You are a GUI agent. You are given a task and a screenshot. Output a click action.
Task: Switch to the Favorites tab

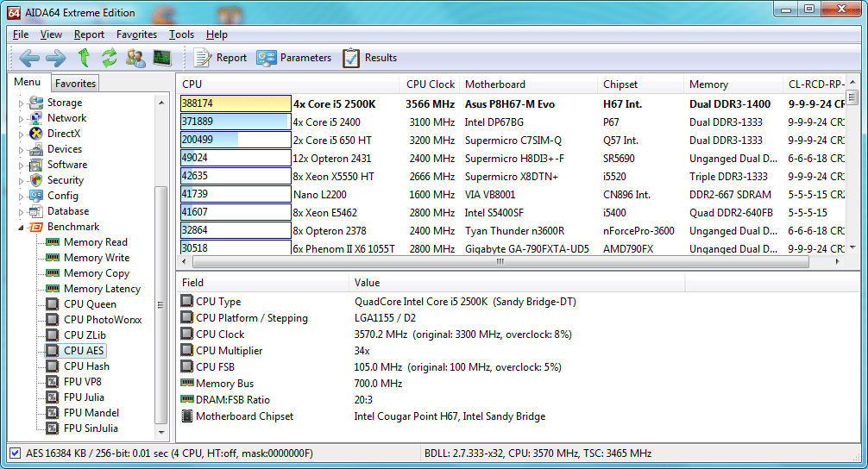(75, 84)
